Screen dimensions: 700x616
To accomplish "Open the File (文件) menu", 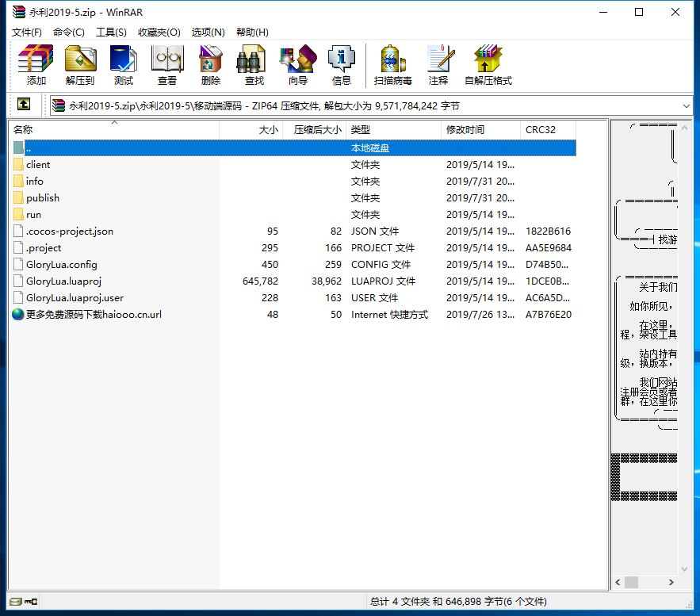I will click(27, 33).
